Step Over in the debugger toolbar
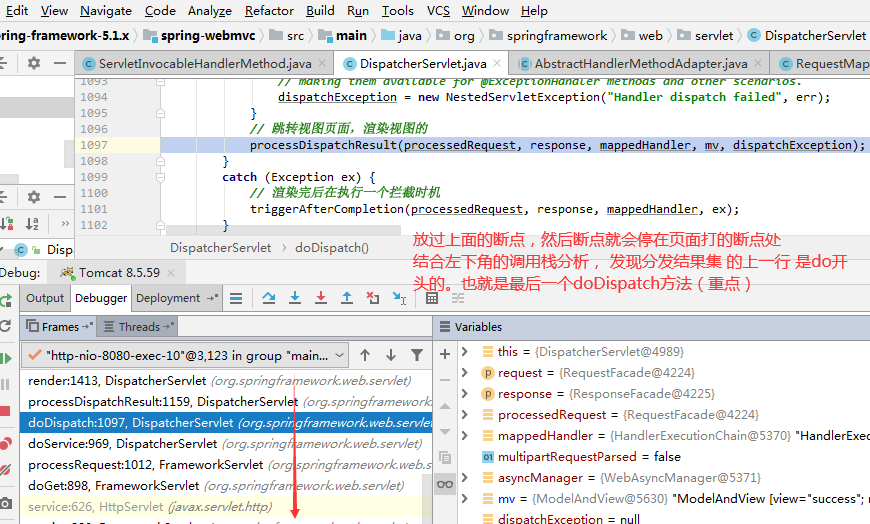The image size is (870, 524). (269, 298)
